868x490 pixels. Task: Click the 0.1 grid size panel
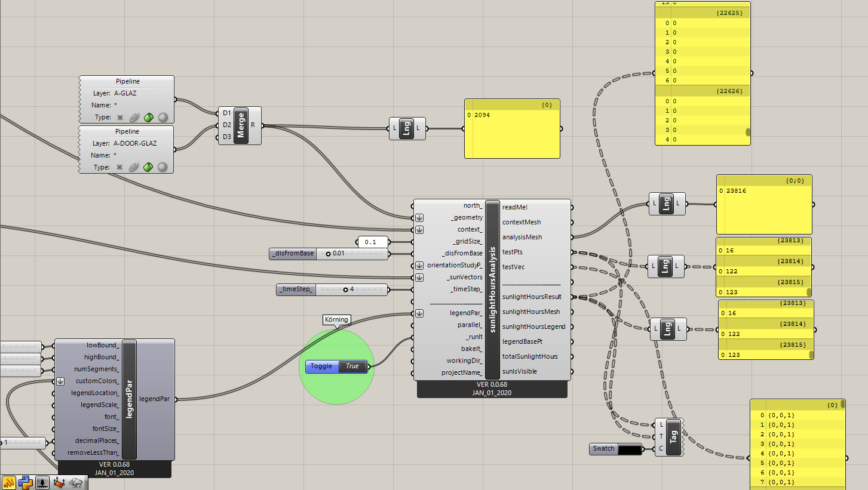tap(372, 242)
